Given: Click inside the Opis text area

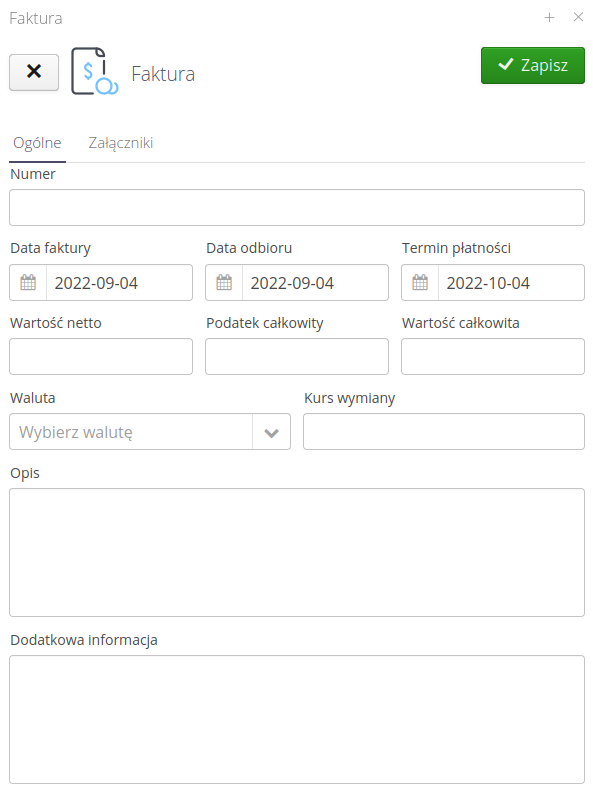Looking at the screenshot, I should pyautogui.click(x=297, y=553).
